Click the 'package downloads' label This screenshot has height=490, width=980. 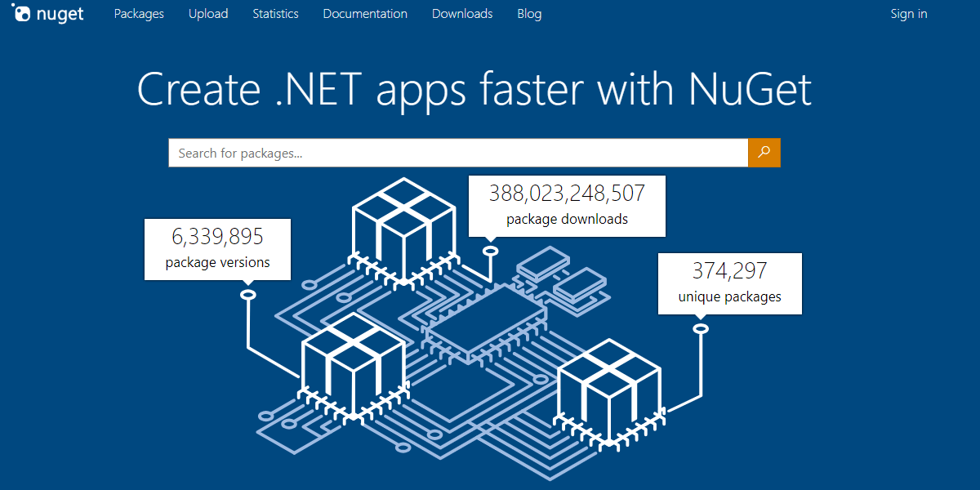click(567, 219)
